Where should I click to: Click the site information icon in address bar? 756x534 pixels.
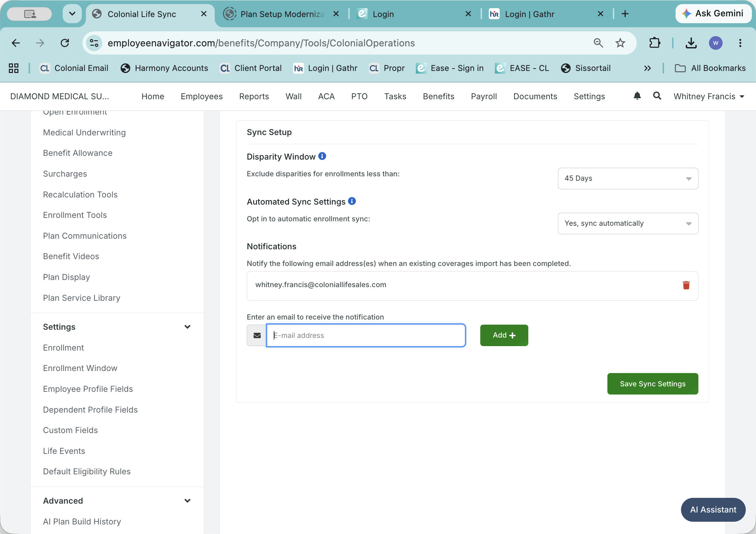tap(94, 43)
